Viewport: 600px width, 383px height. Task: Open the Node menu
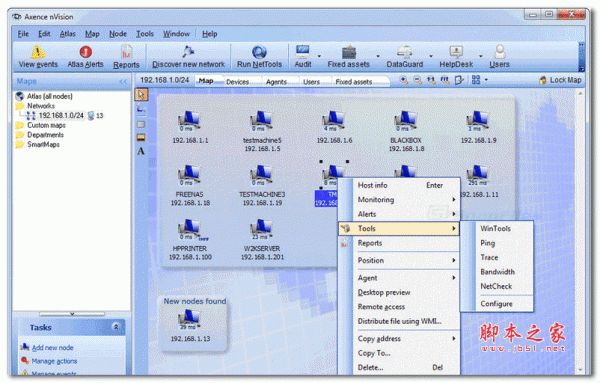117,34
